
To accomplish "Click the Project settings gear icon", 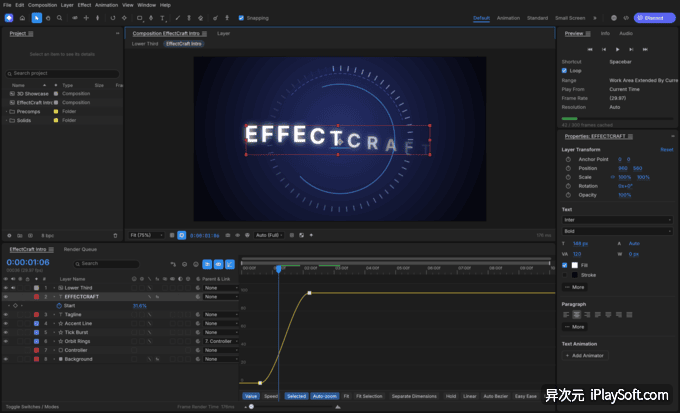I will click(9, 236).
